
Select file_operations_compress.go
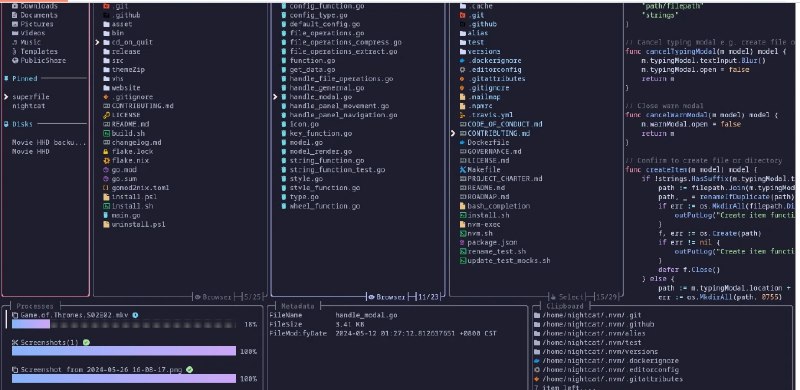point(345,42)
